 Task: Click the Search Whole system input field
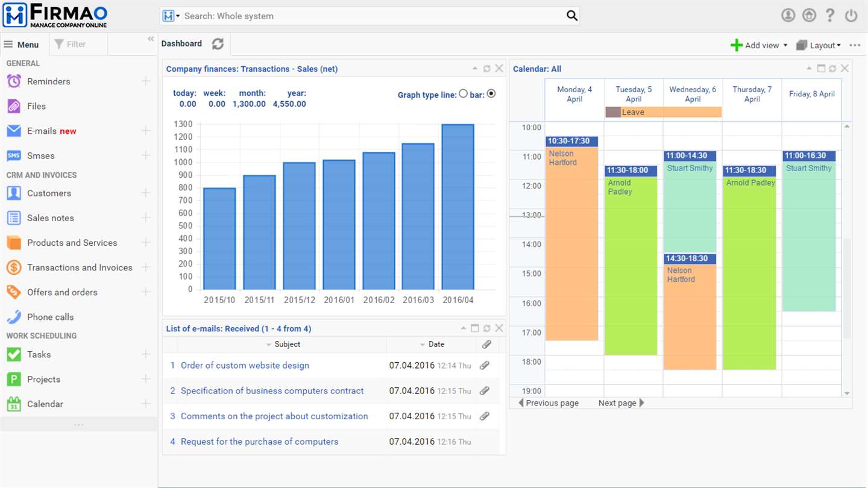click(374, 16)
